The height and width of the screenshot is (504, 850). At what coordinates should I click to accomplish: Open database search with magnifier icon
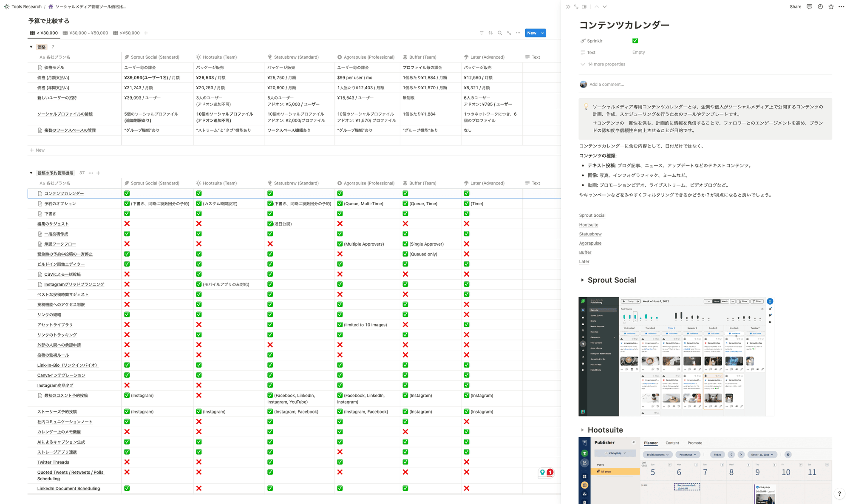pos(500,33)
